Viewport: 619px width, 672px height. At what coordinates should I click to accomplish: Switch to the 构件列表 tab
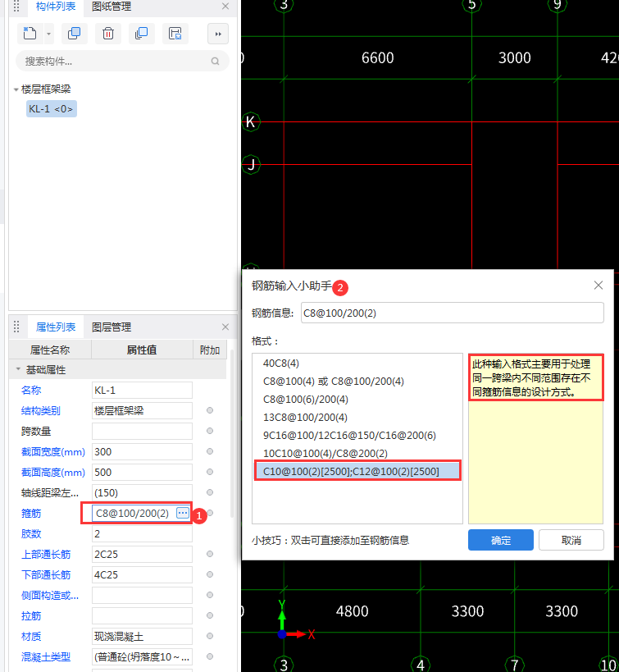coord(56,7)
